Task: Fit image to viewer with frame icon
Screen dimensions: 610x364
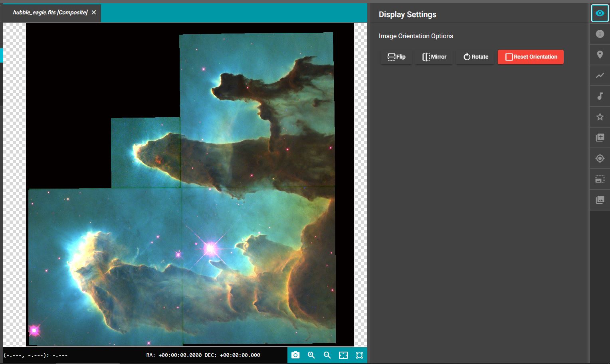Action: [343, 355]
